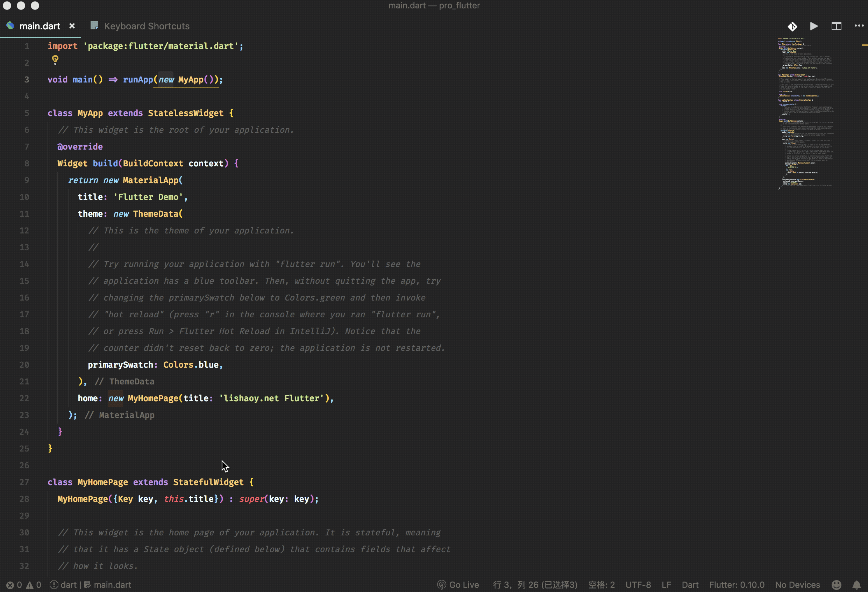Screen dimensions: 868x592
Task: Change the LF end-of-line sequence
Action: (x=666, y=585)
